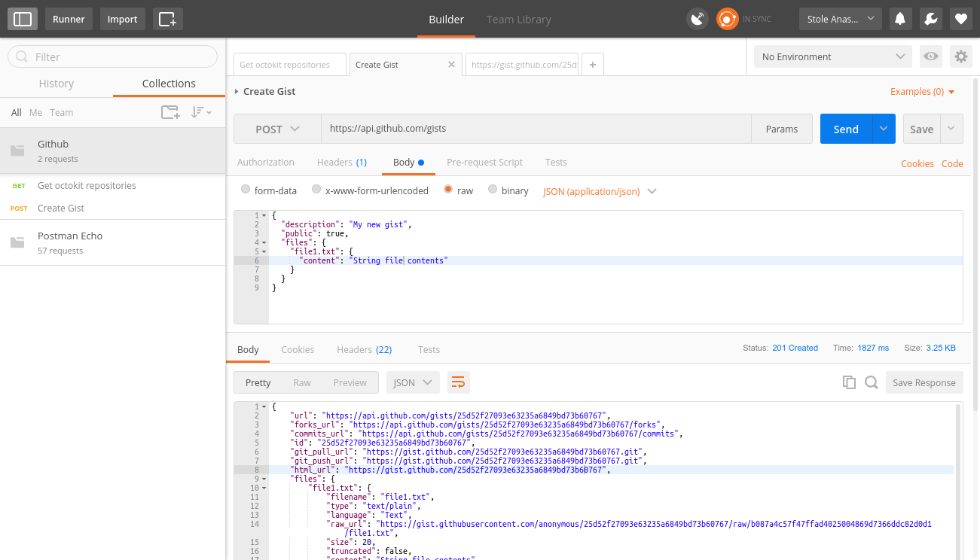Open the request Headers (1) tab
The height and width of the screenshot is (560, 980).
pos(342,162)
